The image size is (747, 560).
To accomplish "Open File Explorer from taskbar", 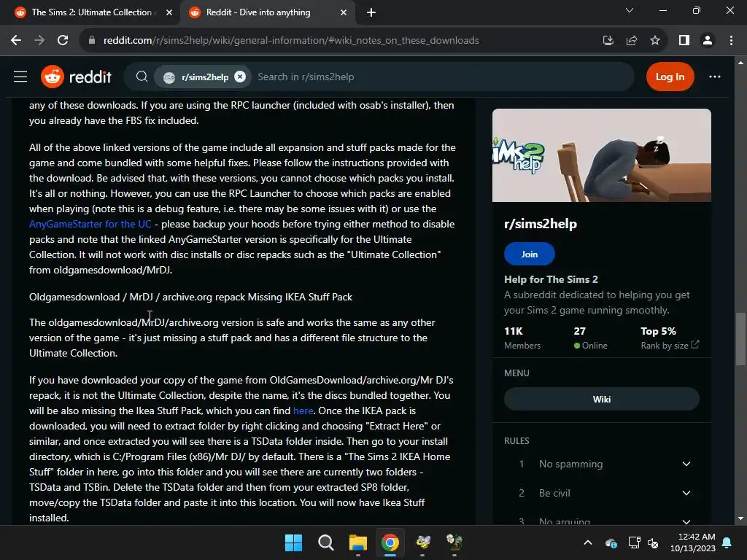I will pos(357,542).
